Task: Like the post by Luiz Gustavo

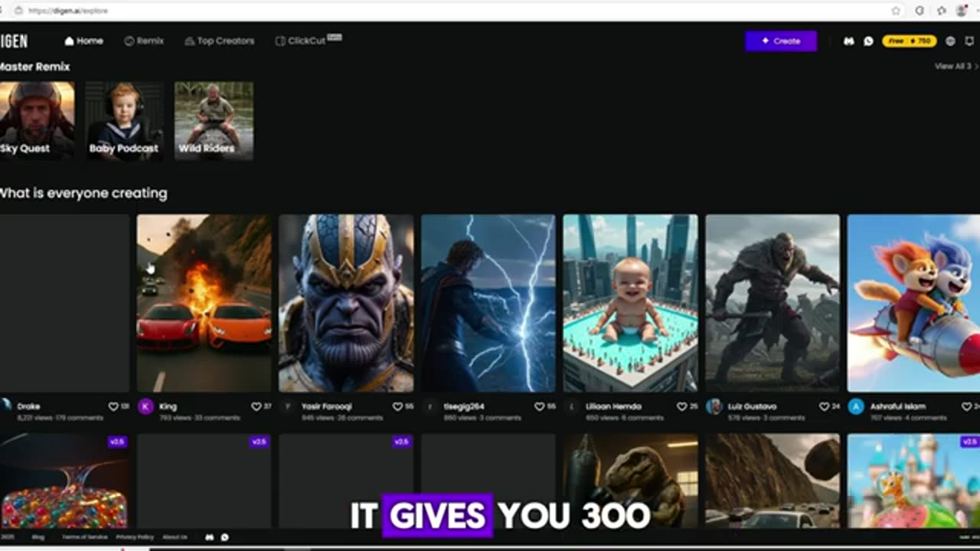Action: [825, 406]
